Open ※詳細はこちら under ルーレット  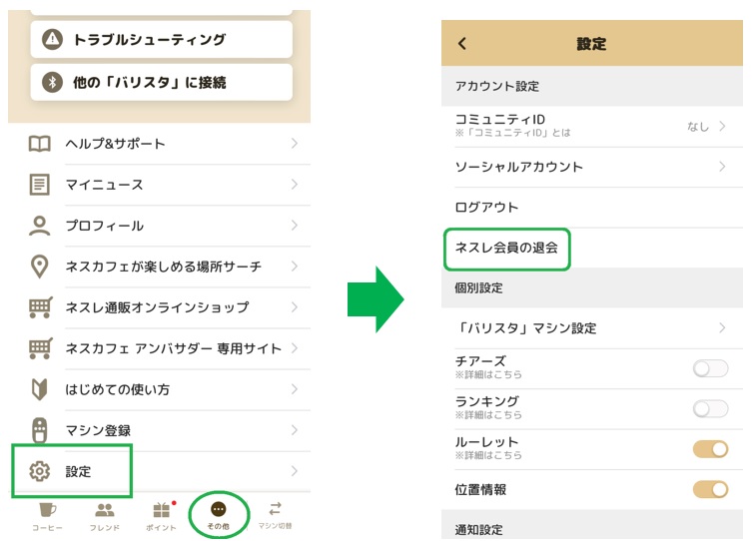click(488, 455)
